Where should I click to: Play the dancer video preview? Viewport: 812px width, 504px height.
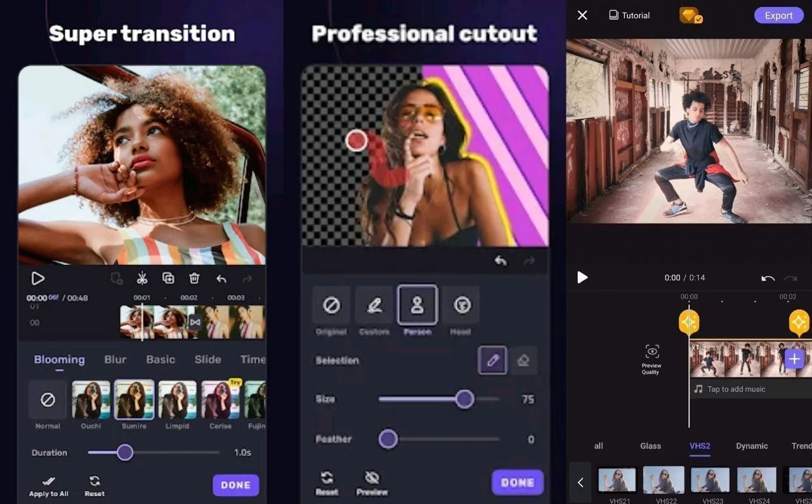click(x=582, y=277)
